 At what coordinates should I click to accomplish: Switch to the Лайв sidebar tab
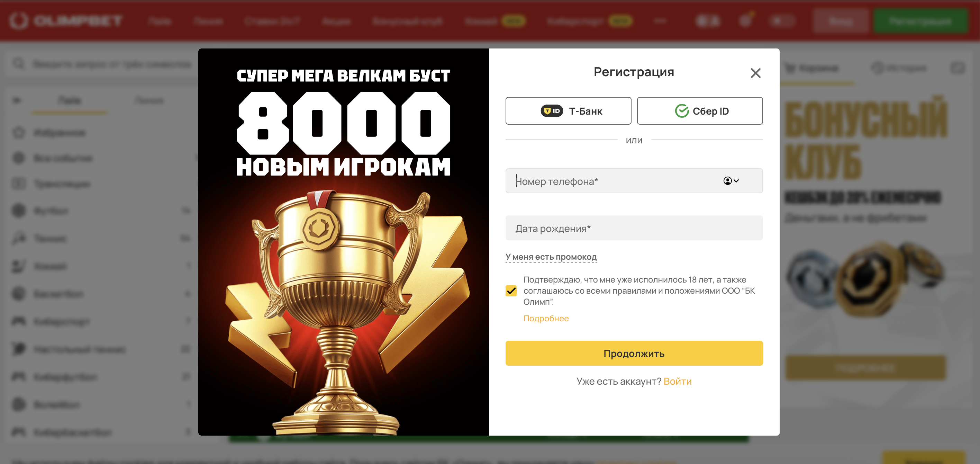click(x=70, y=100)
